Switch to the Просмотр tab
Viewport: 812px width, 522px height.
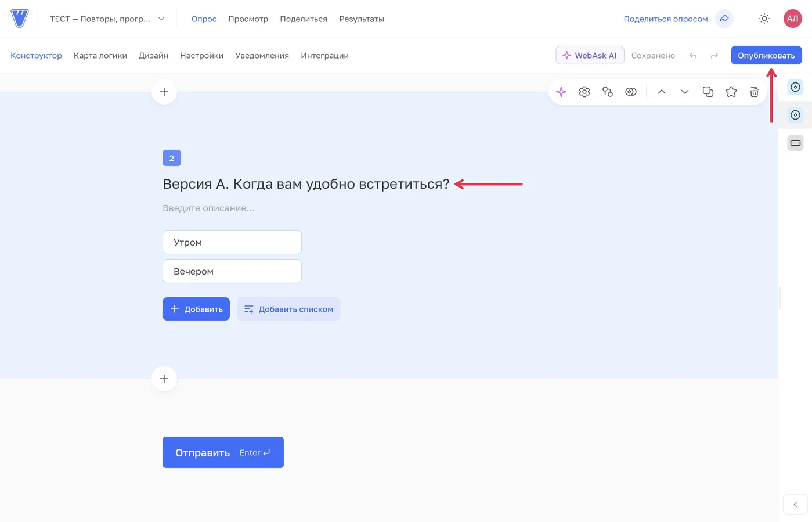[x=248, y=19]
